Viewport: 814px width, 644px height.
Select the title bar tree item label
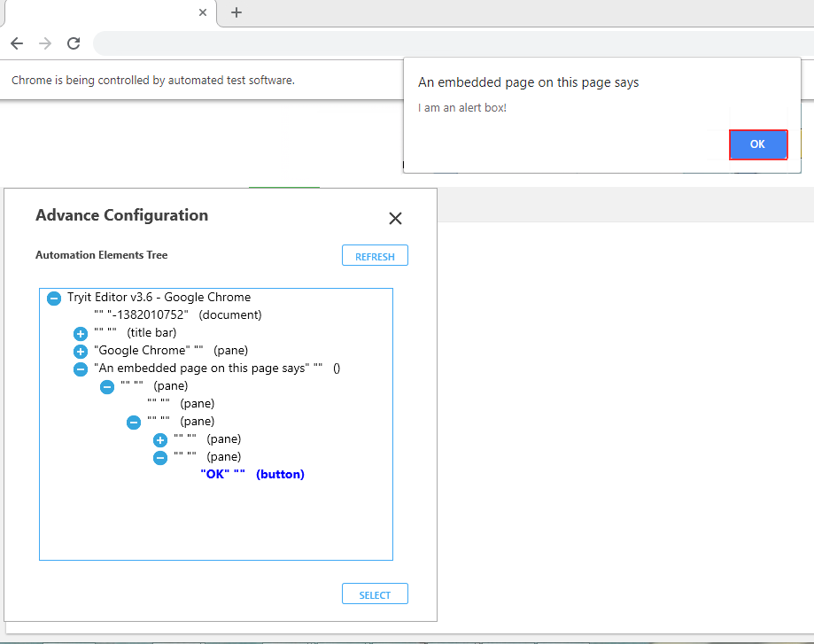pos(136,333)
